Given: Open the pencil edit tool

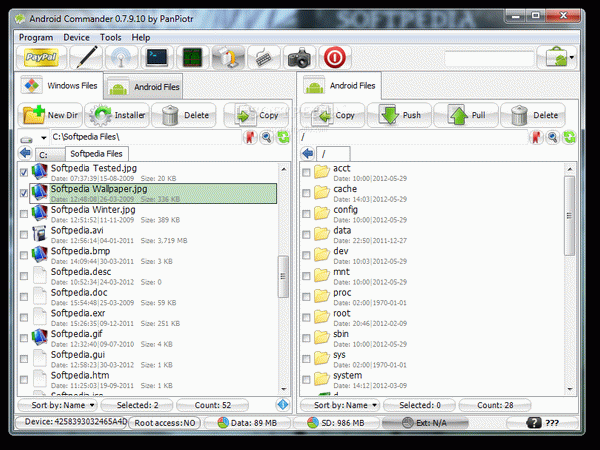Looking at the screenshot, I should click(86, 57).
